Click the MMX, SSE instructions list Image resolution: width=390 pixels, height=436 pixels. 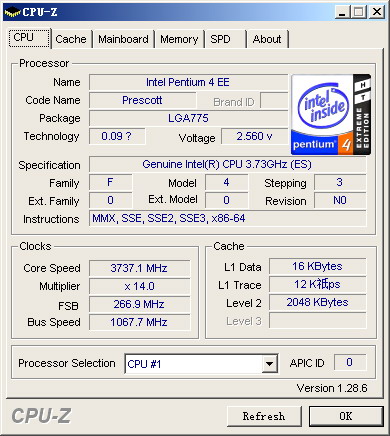[x=228, y=218]
